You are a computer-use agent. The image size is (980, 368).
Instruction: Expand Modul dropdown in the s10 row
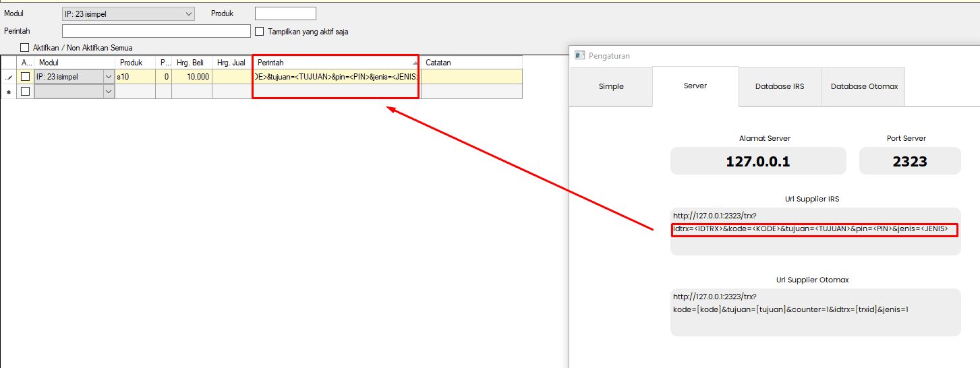(x=109, y=77)
